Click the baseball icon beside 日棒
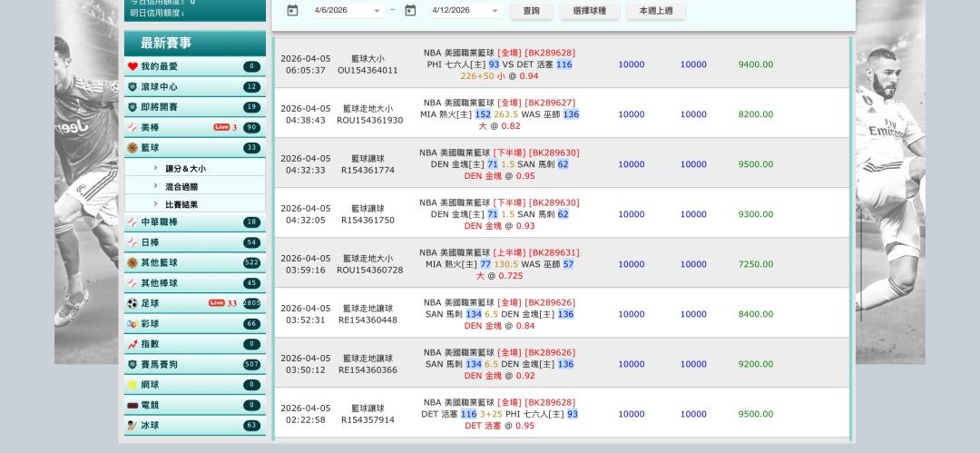Screen dimensions: 980x453 [132, 242]
